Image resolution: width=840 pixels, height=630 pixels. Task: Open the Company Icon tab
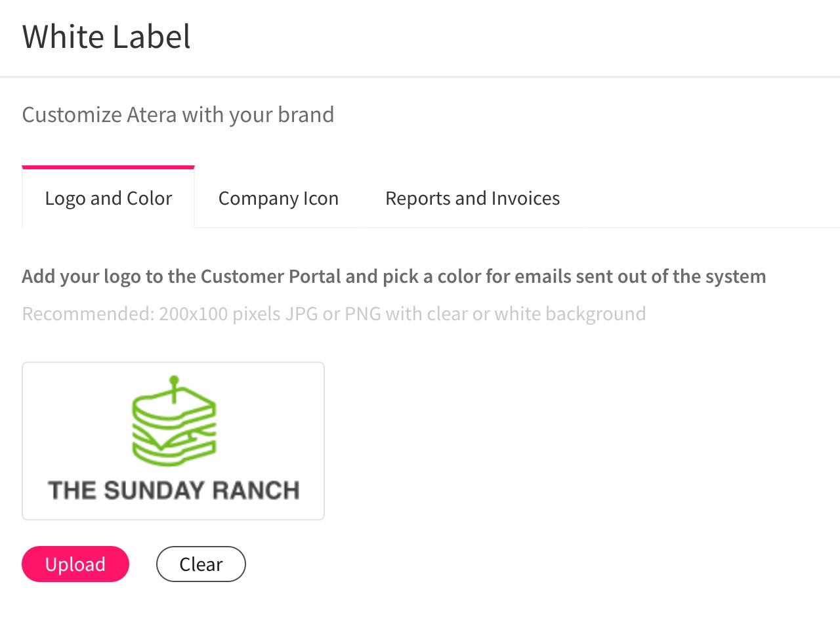278,198
